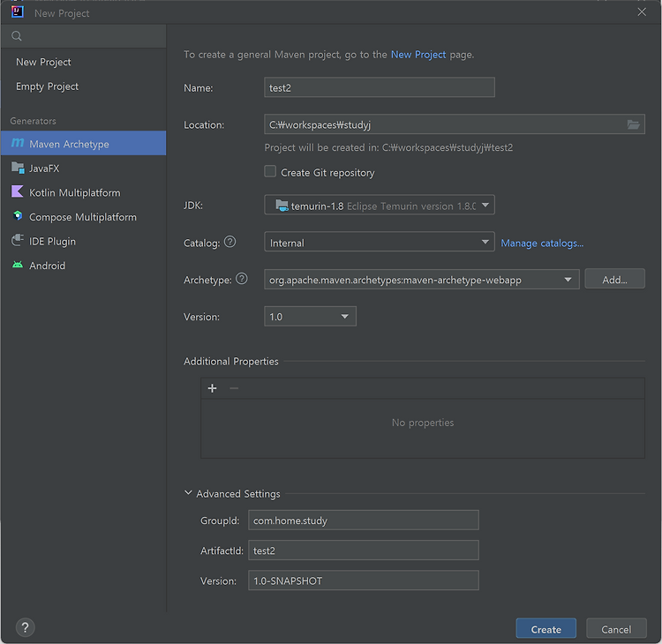Click the Location path field

(x=455, y=124)
